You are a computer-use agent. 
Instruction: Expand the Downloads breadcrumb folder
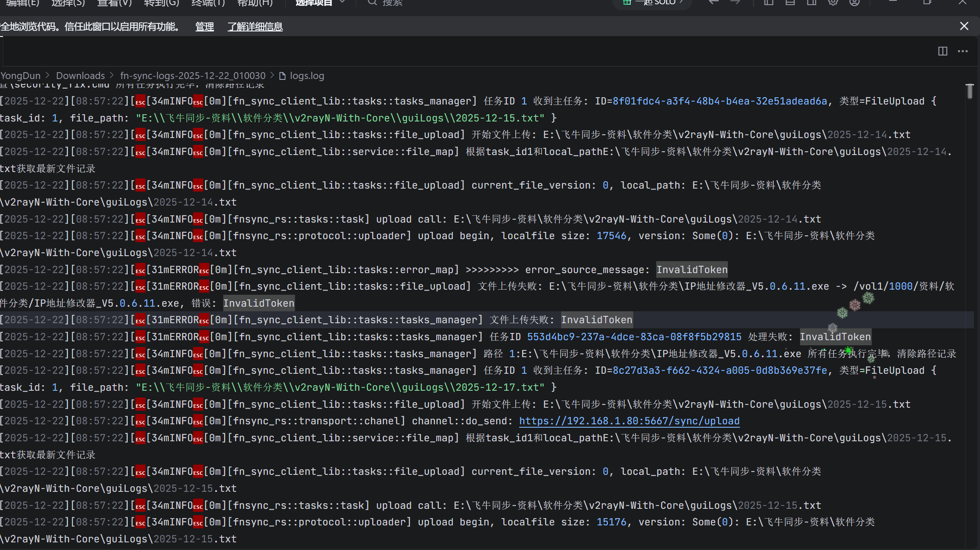click(80, 76)
